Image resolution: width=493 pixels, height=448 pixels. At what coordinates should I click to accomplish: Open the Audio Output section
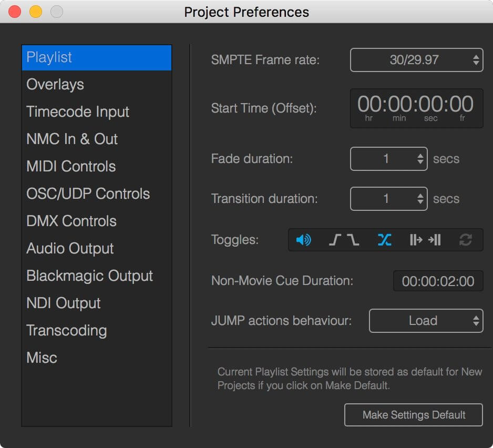(97, 249)
